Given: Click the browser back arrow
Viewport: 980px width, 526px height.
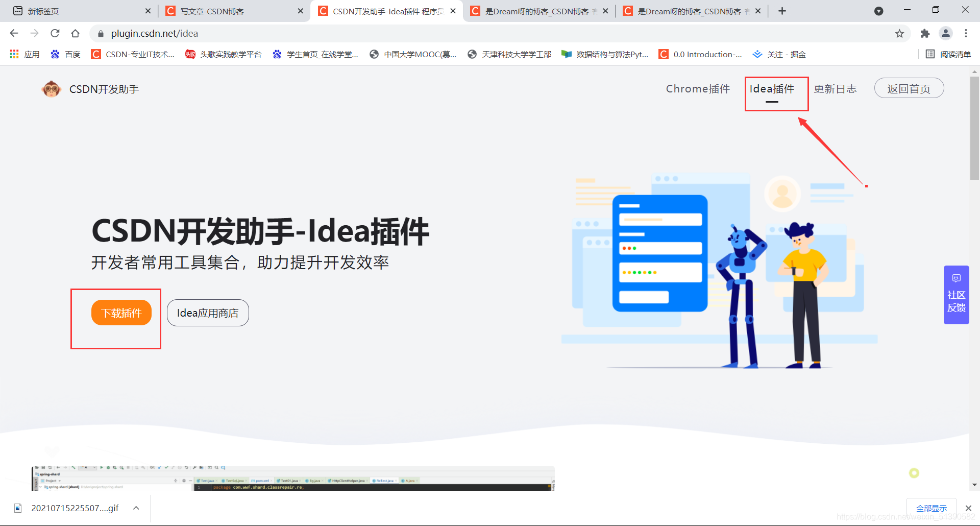Looking at the screenshot, I should (x=14, y=33).
